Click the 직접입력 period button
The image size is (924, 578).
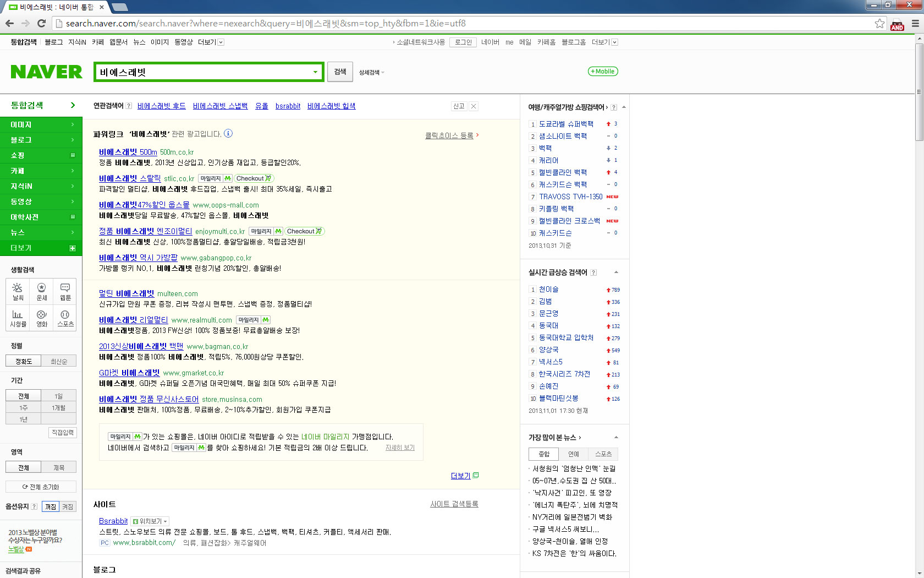63,433
